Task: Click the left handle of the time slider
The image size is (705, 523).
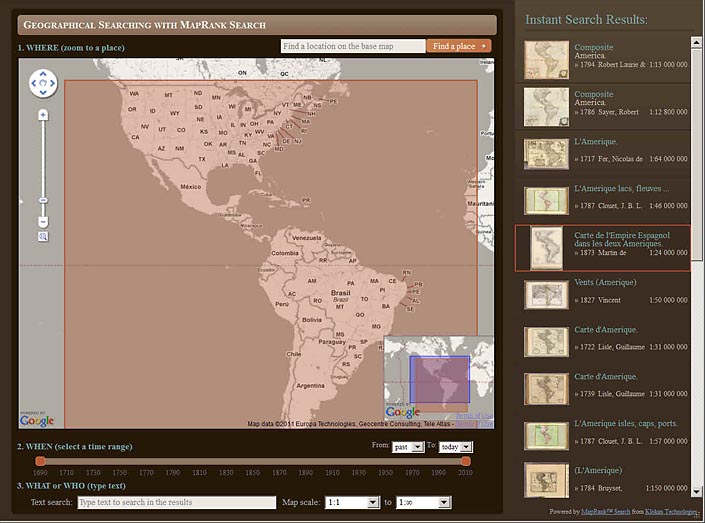Action: click(x=40, y=461)
